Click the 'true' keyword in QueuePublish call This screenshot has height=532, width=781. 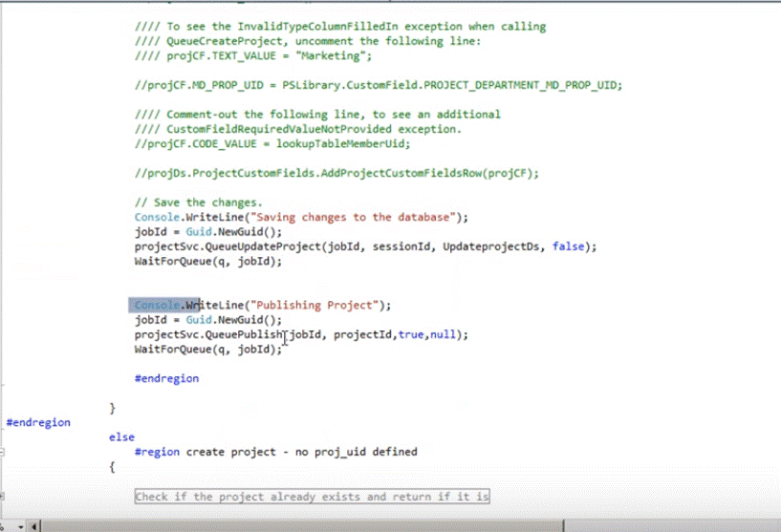411,334
